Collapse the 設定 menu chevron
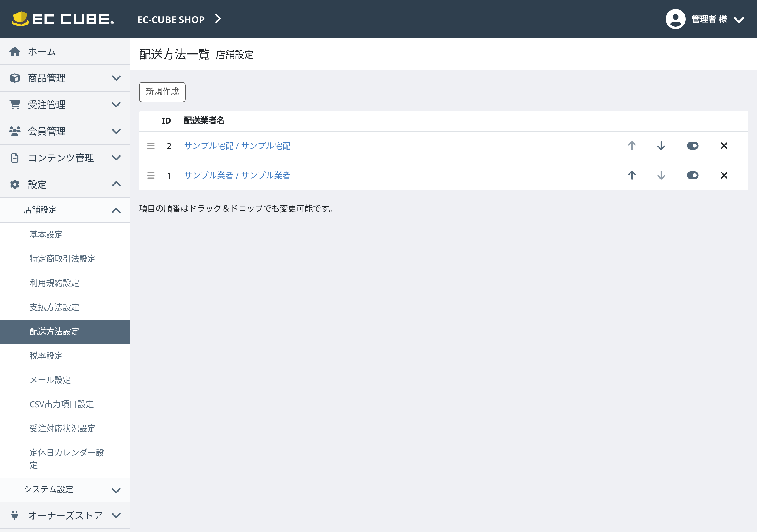 tap(116, 184)
